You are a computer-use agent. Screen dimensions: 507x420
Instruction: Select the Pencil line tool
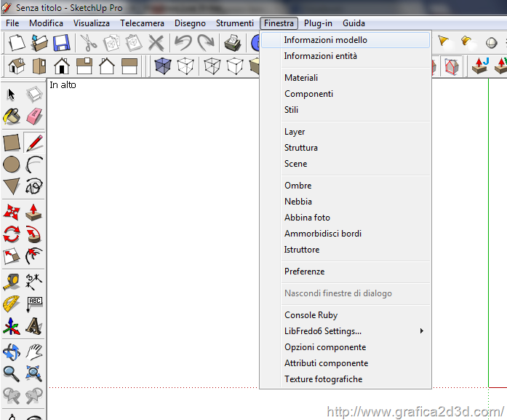pos(34,143)
